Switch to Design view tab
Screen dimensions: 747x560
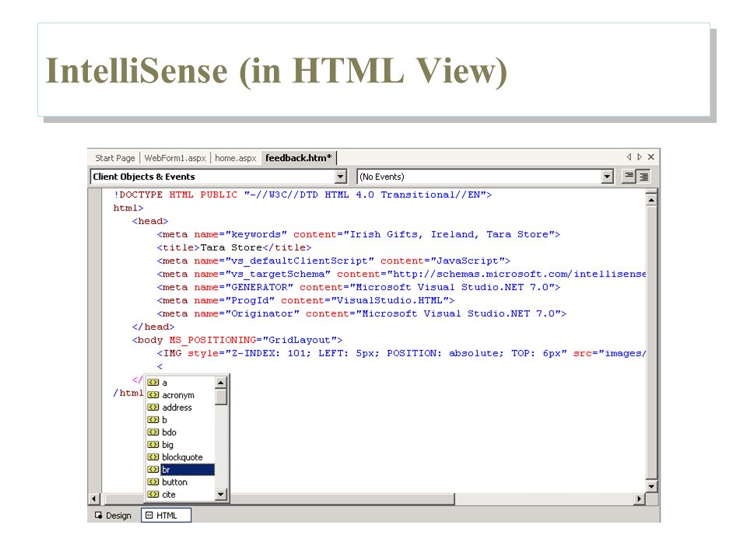114,515
